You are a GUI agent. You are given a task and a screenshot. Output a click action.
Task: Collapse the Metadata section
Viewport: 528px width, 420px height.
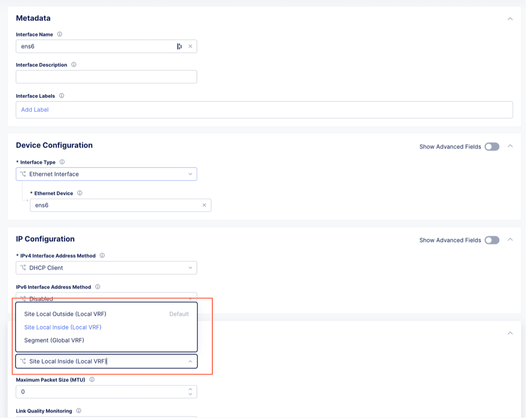click(x=510, y=19)
